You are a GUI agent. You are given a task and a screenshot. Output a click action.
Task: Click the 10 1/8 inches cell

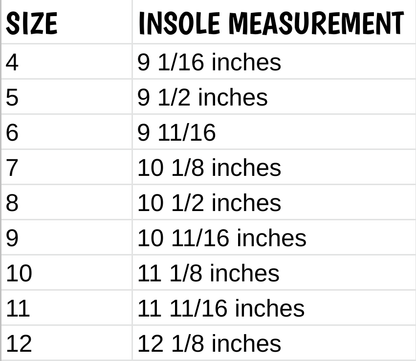coord(274,167)
